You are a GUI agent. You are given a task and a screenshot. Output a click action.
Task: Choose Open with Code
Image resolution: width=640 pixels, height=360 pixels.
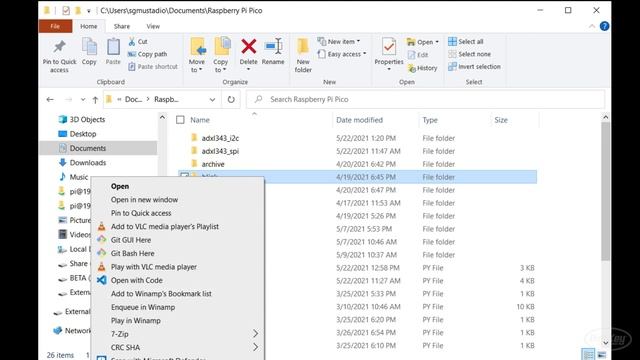tap(178, 280)
